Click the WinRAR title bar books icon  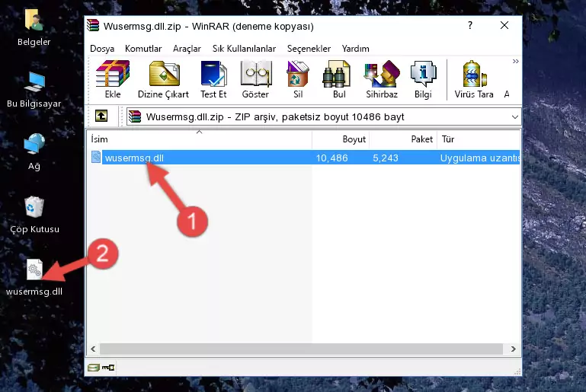[93, 25]
